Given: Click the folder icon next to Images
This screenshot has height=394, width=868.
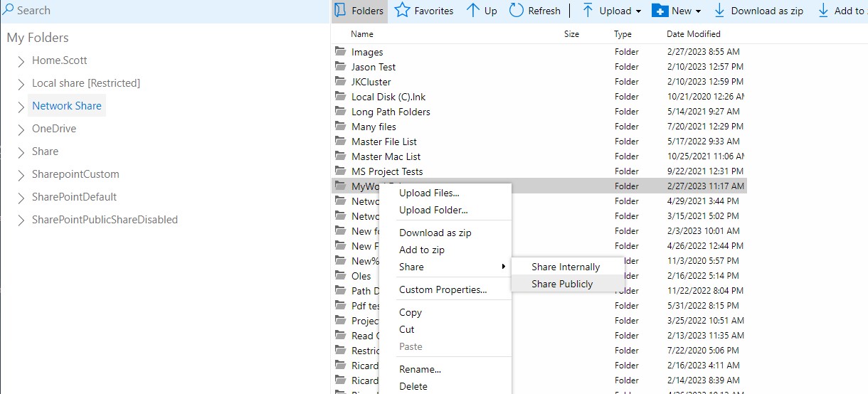Looking at the screenshot, I should pyautogui.click(x=340, y=52).
